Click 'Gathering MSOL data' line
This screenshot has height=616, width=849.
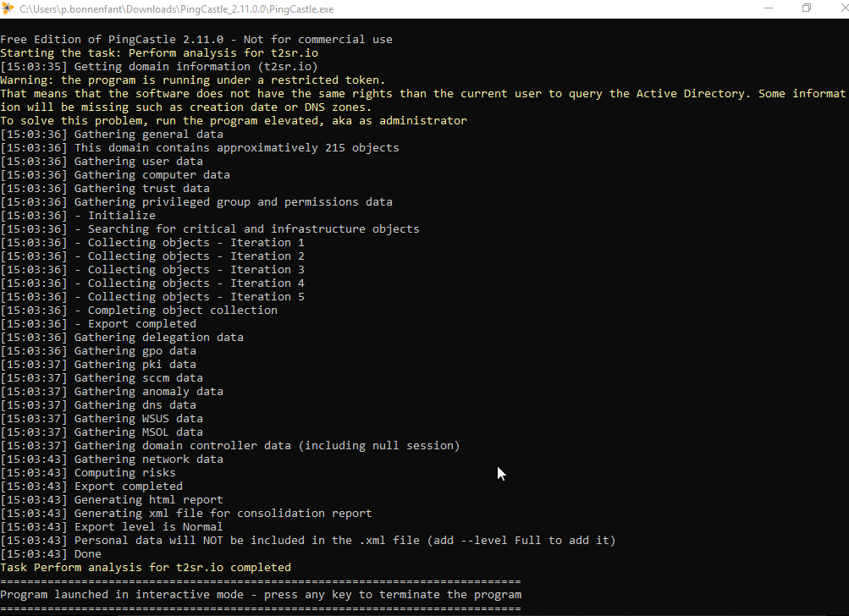(x=102, y=432)
